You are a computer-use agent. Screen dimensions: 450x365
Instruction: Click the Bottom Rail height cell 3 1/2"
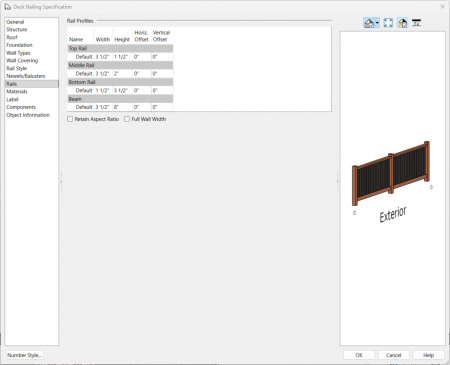tap(122, 90)
